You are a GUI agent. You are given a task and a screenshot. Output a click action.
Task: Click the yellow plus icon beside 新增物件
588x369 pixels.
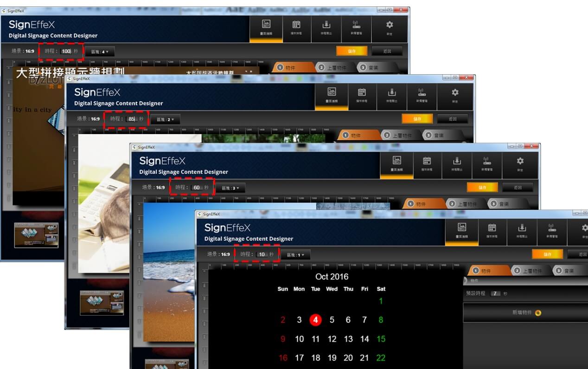pyautogui.click(x=538, y=313)
